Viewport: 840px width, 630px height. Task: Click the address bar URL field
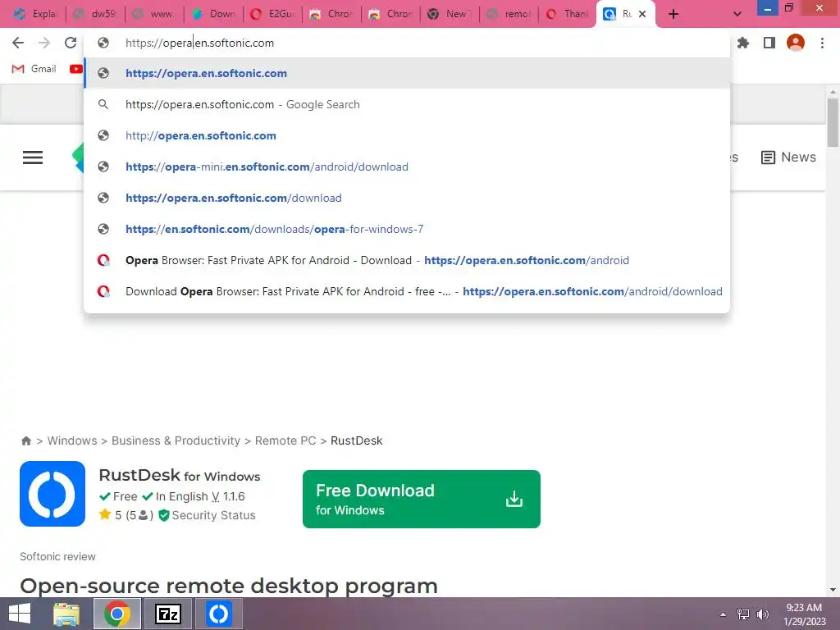click(x=407, y=43)
